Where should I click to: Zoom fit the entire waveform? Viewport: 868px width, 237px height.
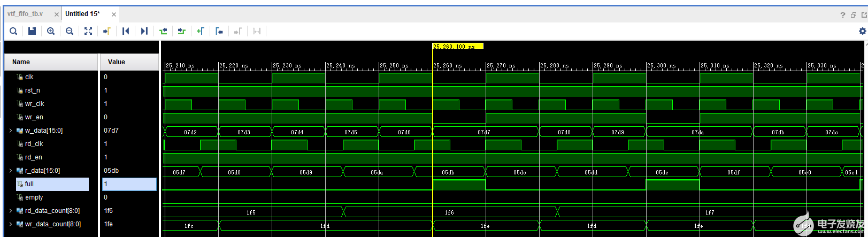[x=88, y=31]
